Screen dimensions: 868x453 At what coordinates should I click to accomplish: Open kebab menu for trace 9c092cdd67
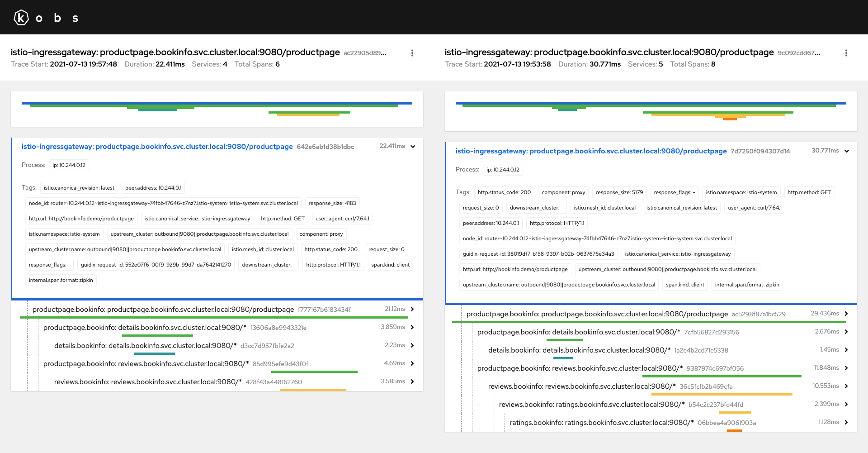[846, 53]
